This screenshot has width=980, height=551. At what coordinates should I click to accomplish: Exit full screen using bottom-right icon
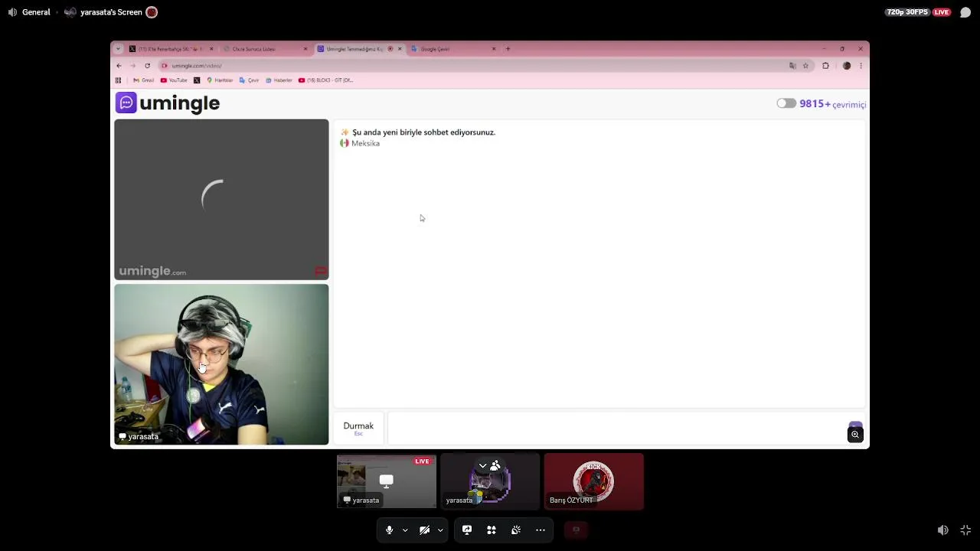pyautogui.click(x=966, y=530)
